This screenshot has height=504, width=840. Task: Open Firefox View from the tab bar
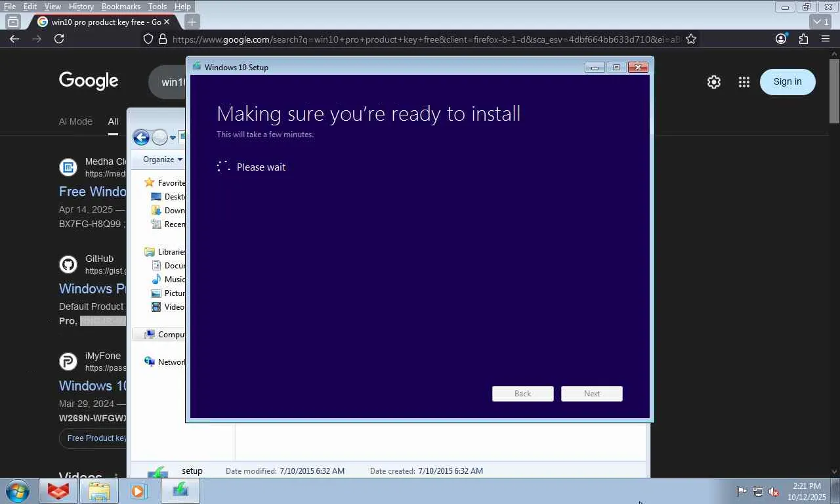13,22
